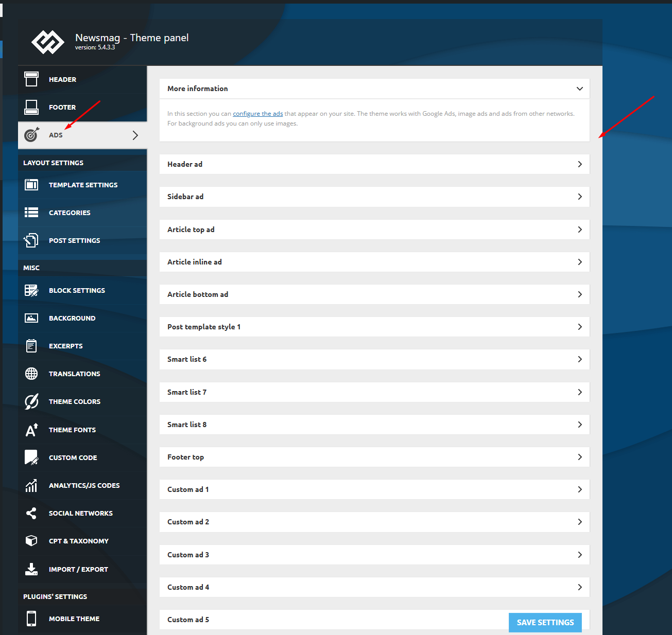Click the Import / Export download icon
Viewport: 672px width, 635px height.
click(31, 569)
